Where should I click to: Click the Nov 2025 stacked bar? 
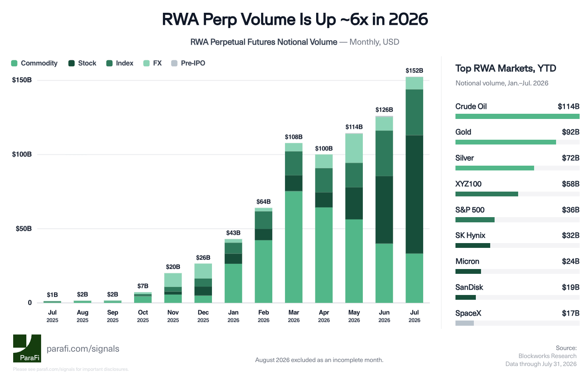click(173, 288)
